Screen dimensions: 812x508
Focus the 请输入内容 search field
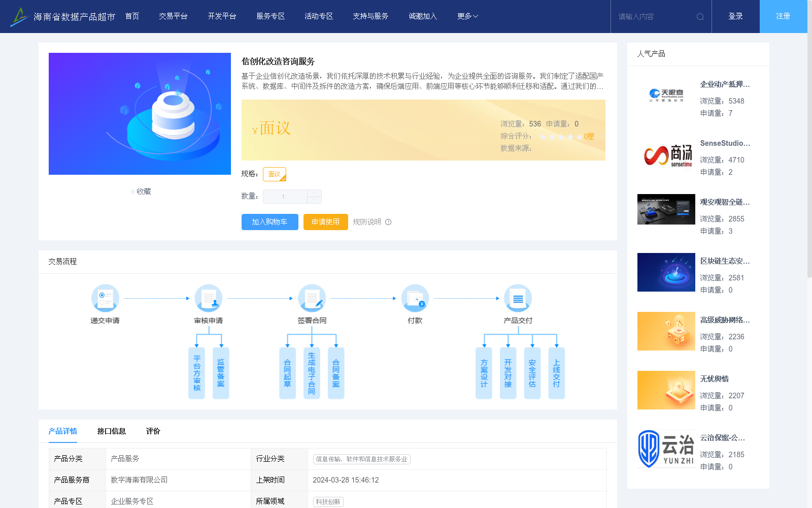[655, 17]
